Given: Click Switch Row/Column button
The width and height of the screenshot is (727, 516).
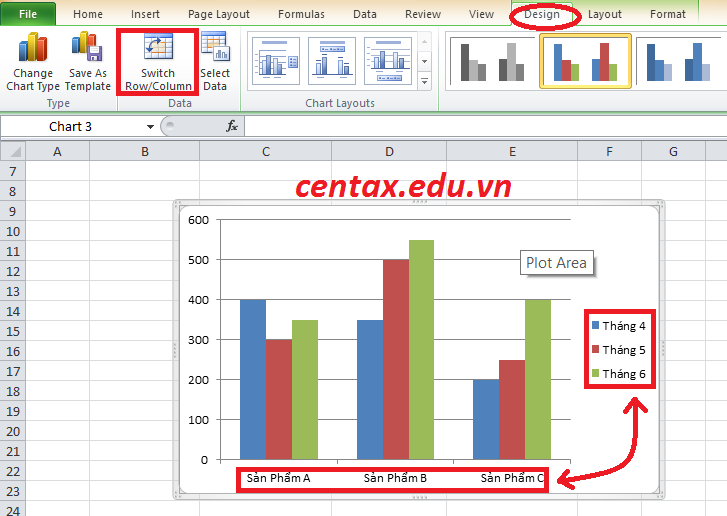Looking at the screenshot, I should [x=158, y=62].
